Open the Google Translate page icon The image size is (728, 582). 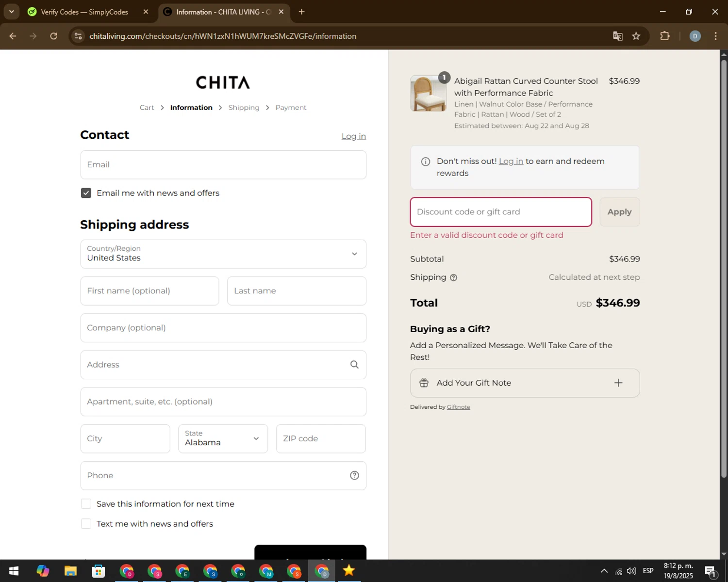[617, 36]
